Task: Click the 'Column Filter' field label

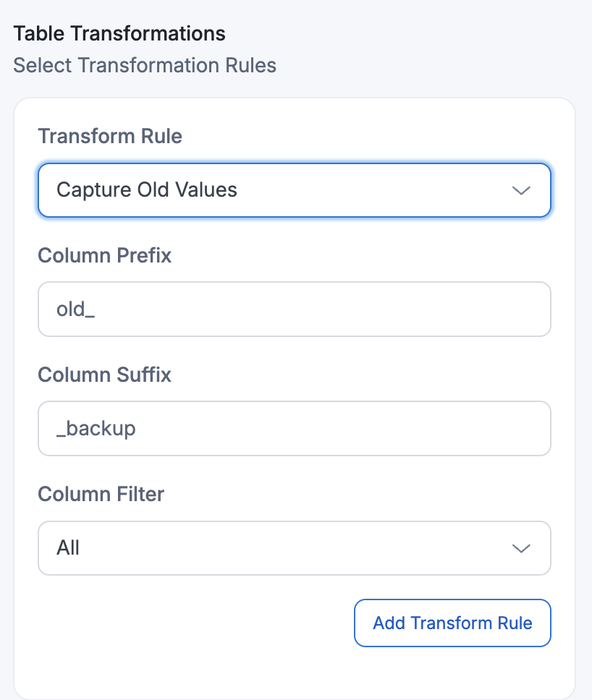Action: pos(101,494)
